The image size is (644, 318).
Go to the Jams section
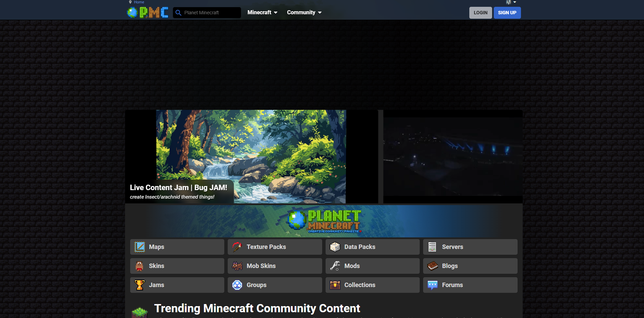coord(177,285)
